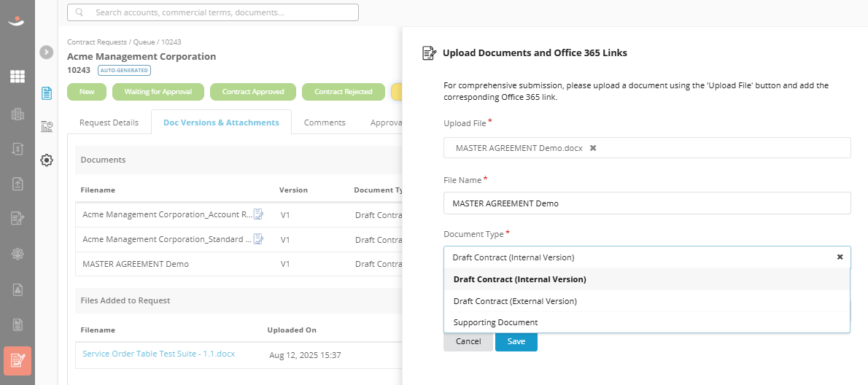Click Acme Management Corporation_Standard ... filename
868x385 pixels.
tap(167, 239)
